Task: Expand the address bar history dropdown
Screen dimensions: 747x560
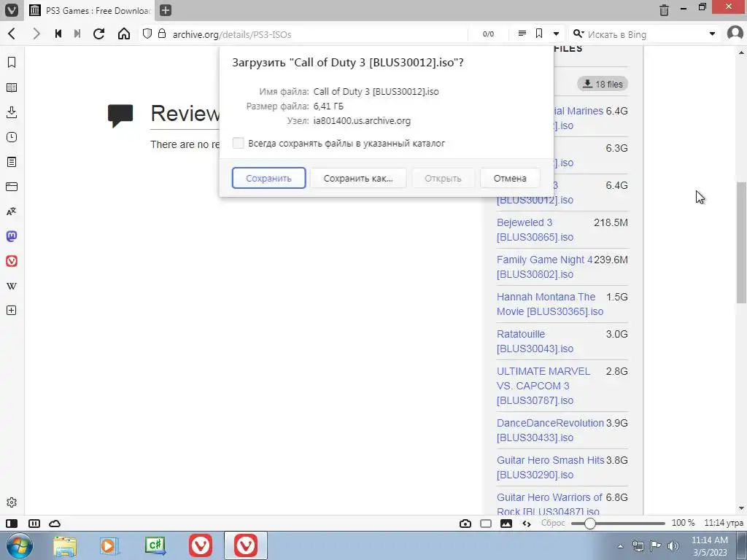Action: click(556, 34)
